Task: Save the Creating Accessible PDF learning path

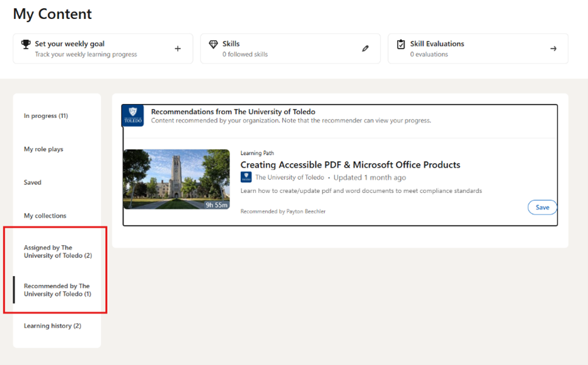Action: click(542, 207)
